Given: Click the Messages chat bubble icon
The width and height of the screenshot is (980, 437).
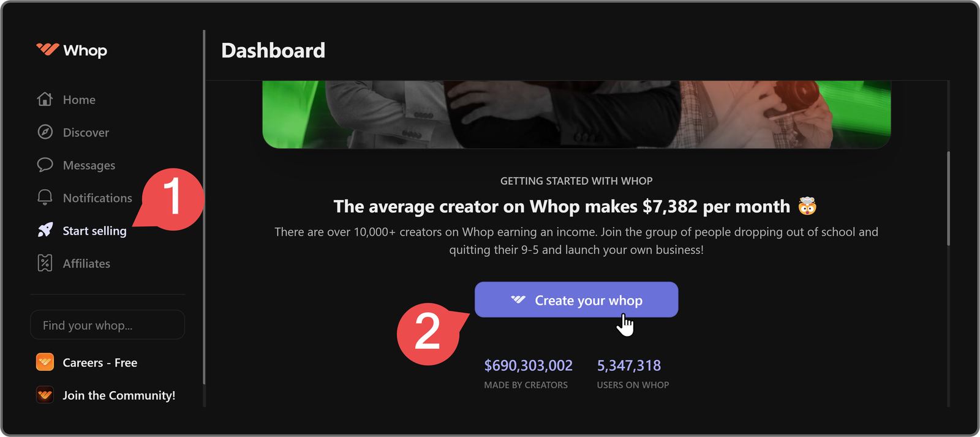Looking at the screenshot, I should (x=44, y=165).
